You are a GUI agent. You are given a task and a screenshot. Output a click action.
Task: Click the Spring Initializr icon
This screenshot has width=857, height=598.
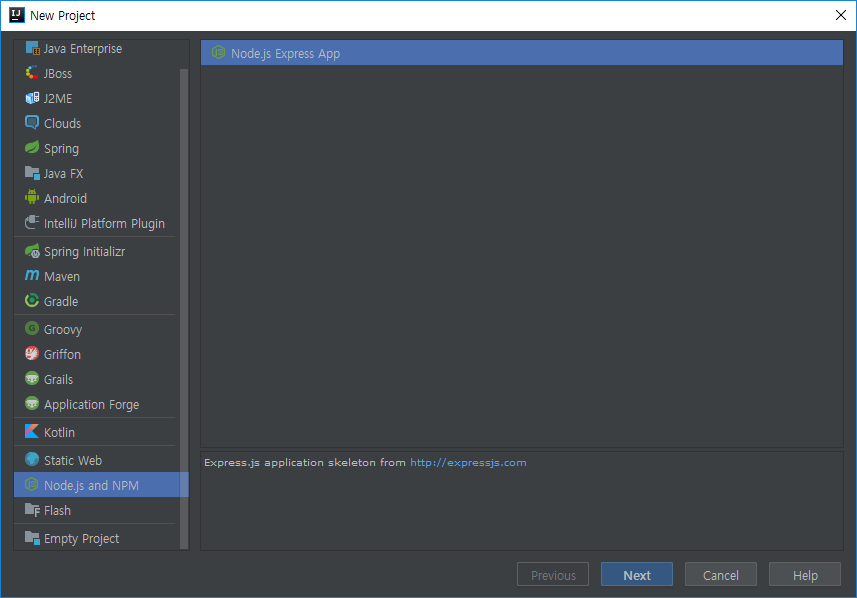(32, 251)
